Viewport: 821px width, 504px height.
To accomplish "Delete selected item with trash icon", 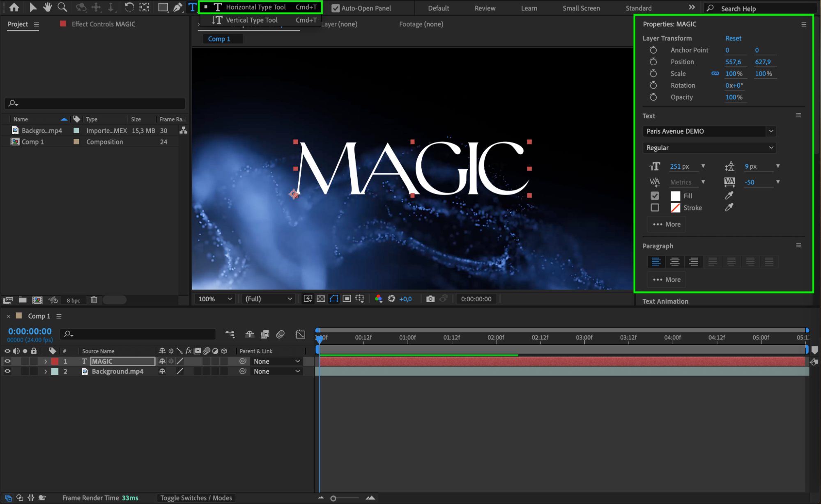I will 94,300.
